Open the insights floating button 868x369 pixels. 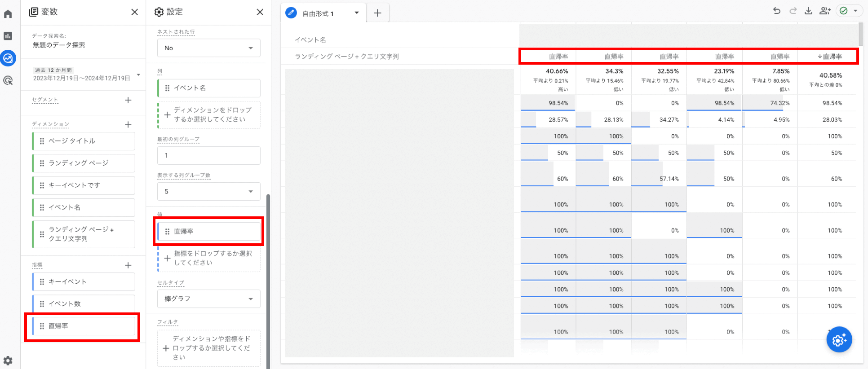click(x=839, y=340)
